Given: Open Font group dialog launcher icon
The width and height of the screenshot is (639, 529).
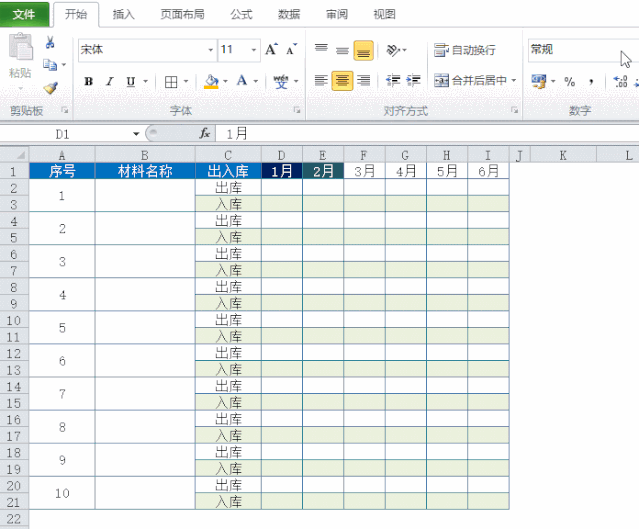Looking at the screenshot, I should [297, 110].
